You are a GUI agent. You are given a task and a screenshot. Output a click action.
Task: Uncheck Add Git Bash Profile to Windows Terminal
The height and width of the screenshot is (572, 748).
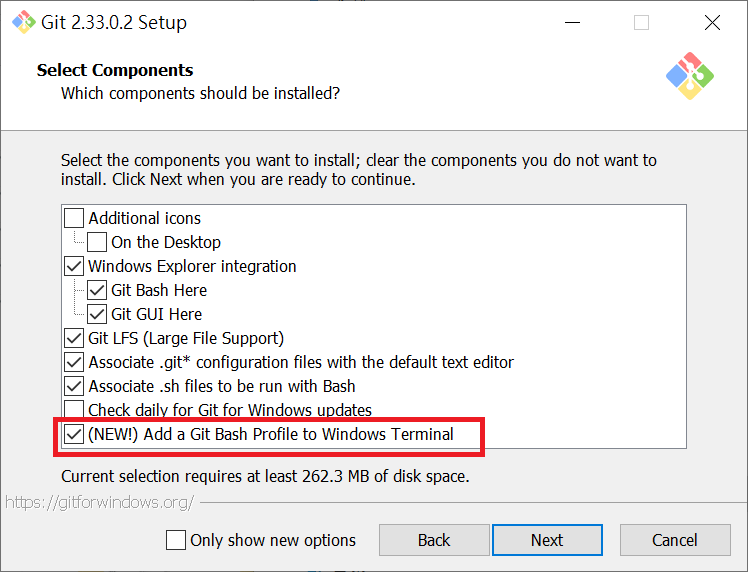(74, 434)
